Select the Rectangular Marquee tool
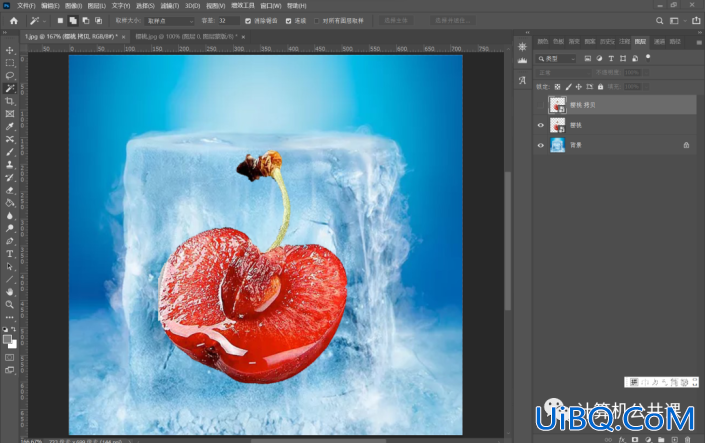 pos(9,63)
